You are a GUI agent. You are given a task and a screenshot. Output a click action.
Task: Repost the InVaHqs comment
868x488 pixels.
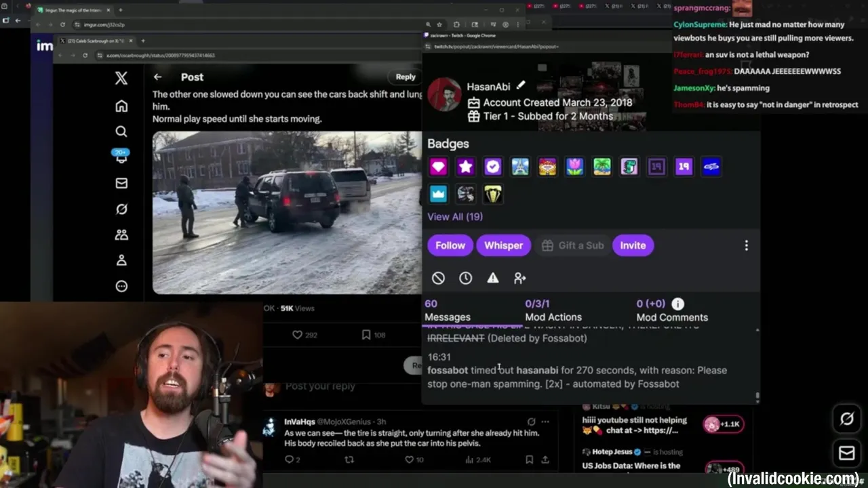click(x=349, y=460)
